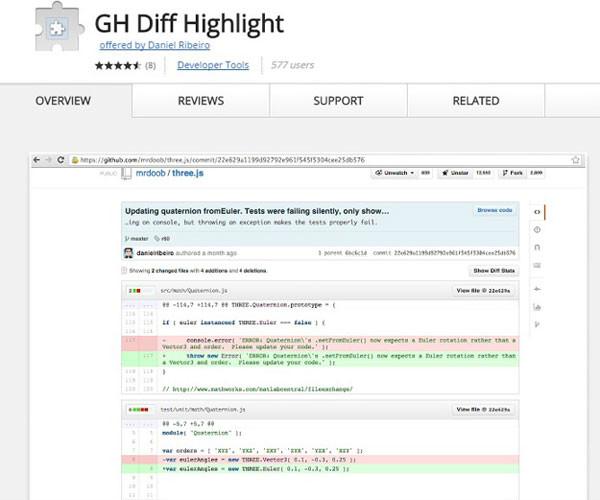Click the github.com address bar
The width and height of the screenshot is (600, 500).
[x=320, y=160]
